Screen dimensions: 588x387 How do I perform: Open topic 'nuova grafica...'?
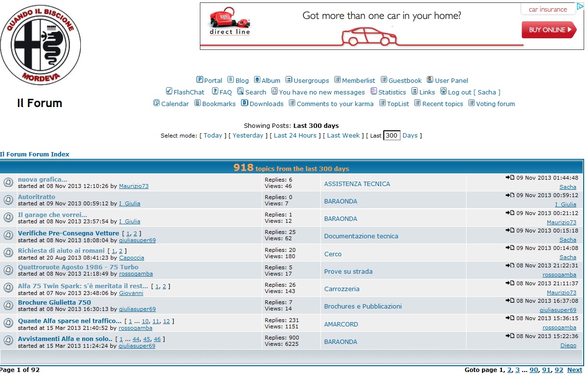point(43,179)
